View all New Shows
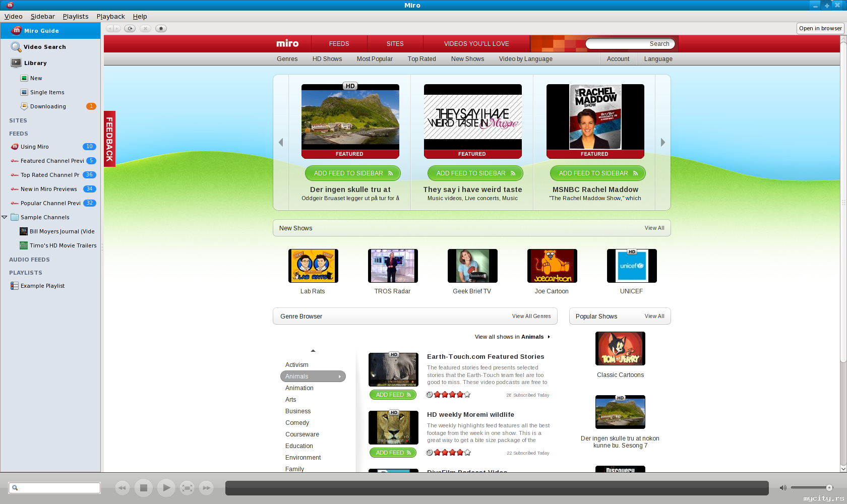847x504 pixels. [x=654, y=228]
